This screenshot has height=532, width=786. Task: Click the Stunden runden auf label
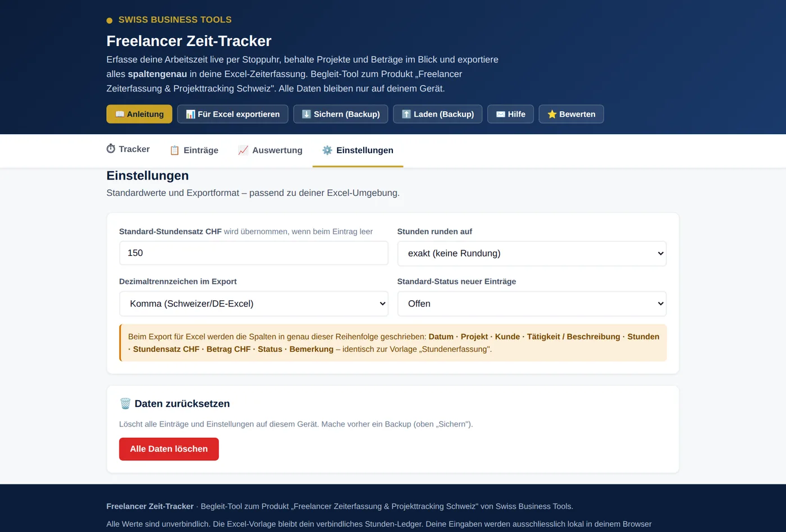435,231
